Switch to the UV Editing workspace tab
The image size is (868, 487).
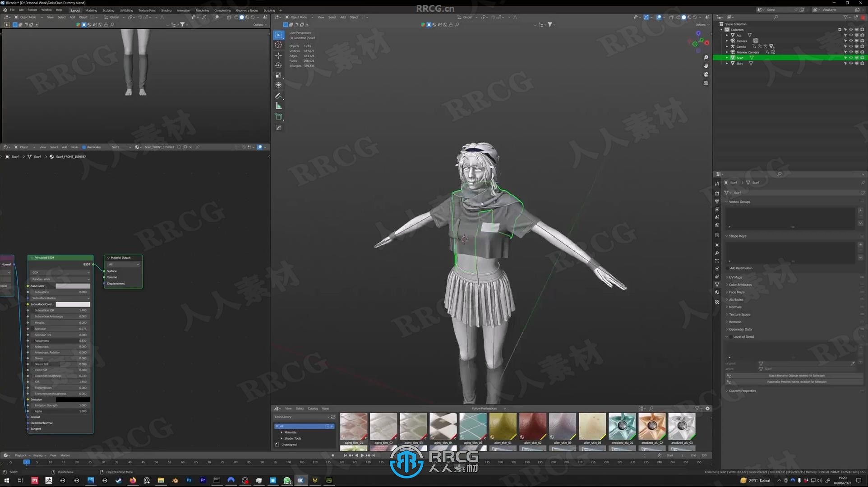tap(126, 10)
